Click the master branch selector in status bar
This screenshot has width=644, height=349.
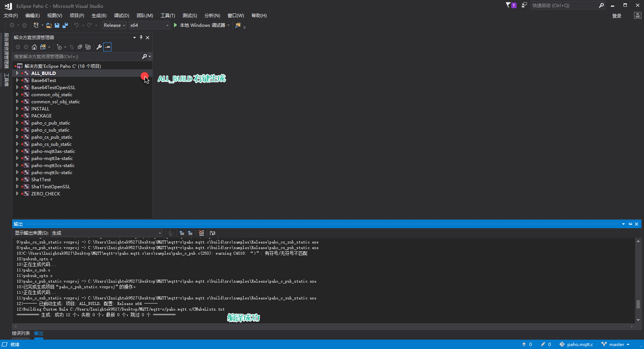[x=616, y=344]
